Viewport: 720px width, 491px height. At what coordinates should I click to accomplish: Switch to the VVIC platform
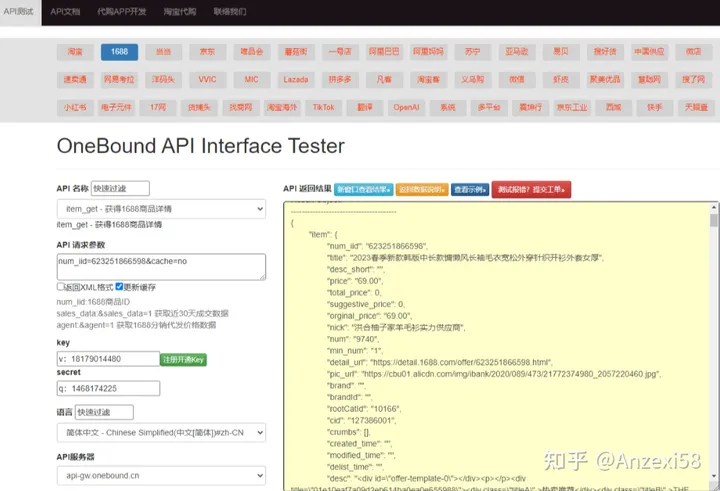(208, 79)
